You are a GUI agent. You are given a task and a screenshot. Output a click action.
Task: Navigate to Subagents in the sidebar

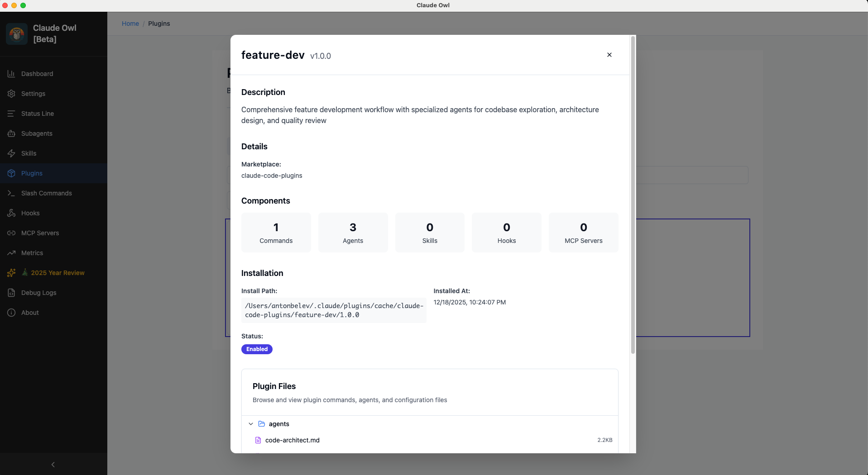(x=37, y=133)
